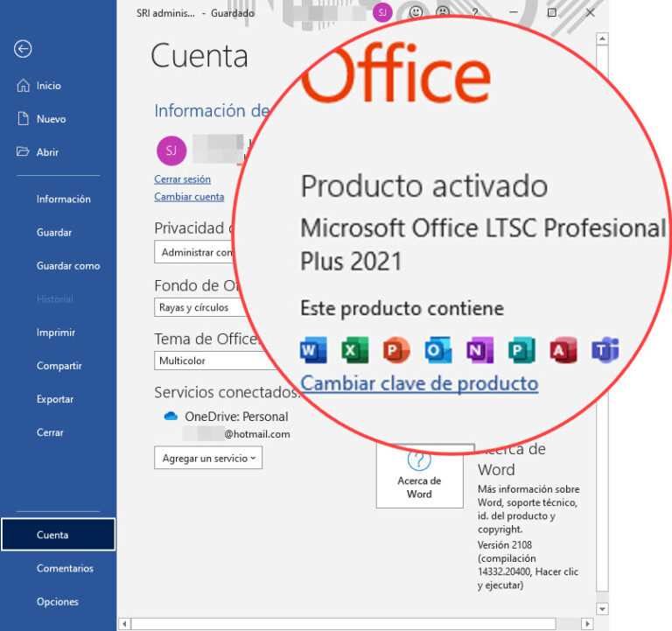672x631 pixels.
Task: Click the horizontal scrollbar left arrow
Action: [125, 624]
